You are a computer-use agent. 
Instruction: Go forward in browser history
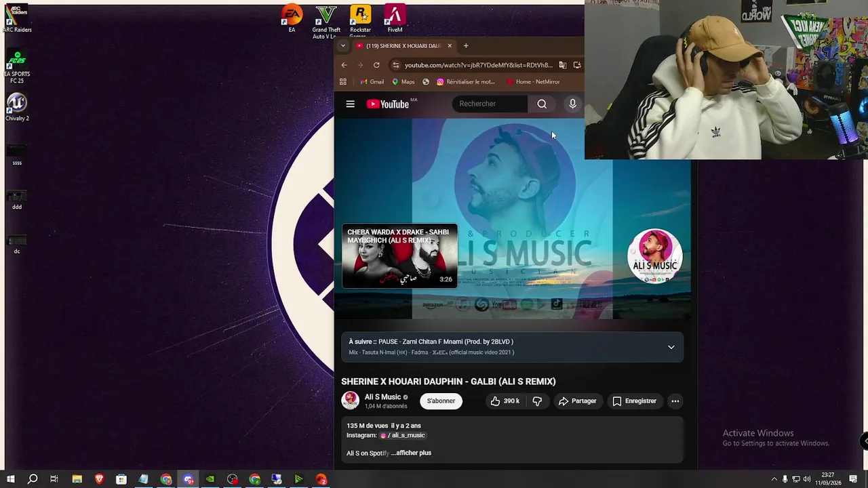tap(360, 65)
